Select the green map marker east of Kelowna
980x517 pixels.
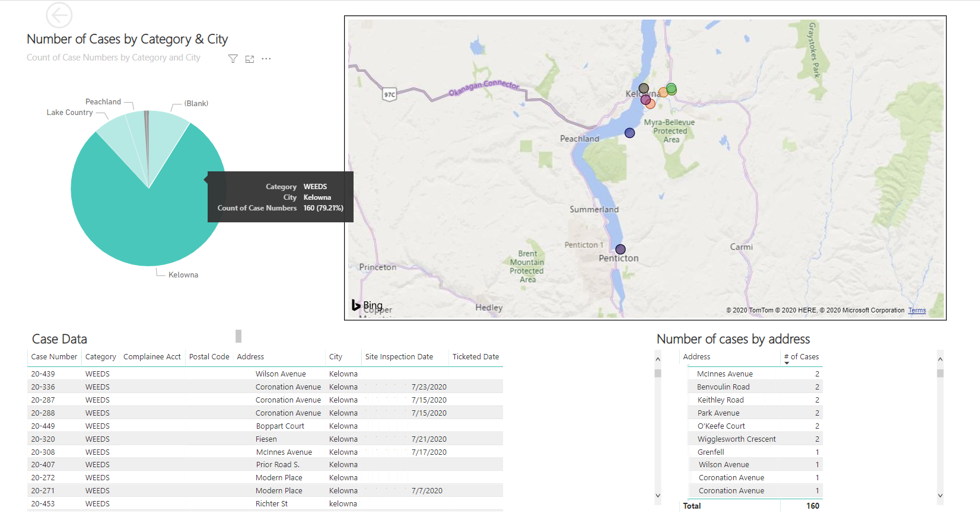pos(672,89)
